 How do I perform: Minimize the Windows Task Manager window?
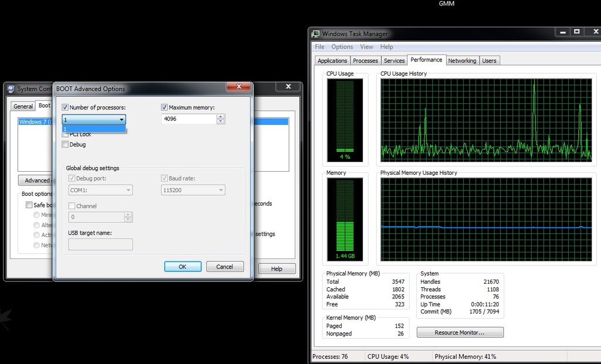tap(562, 32)
